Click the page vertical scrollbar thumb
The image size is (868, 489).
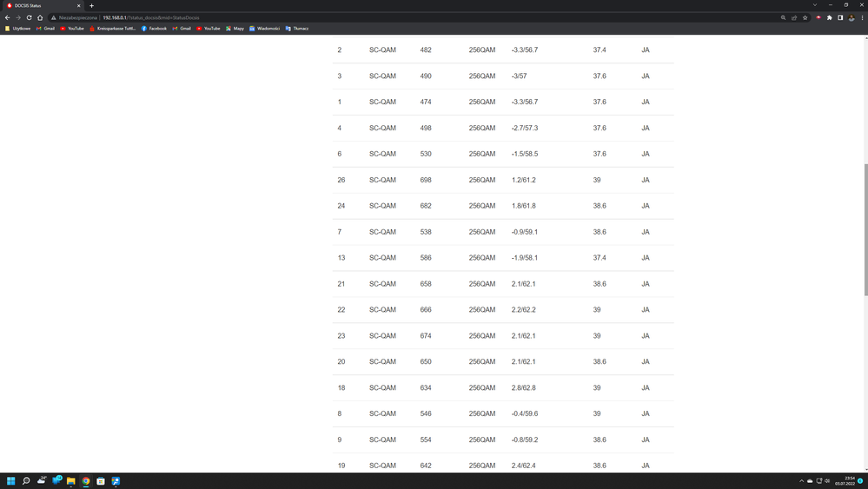(x=865, y=229)
